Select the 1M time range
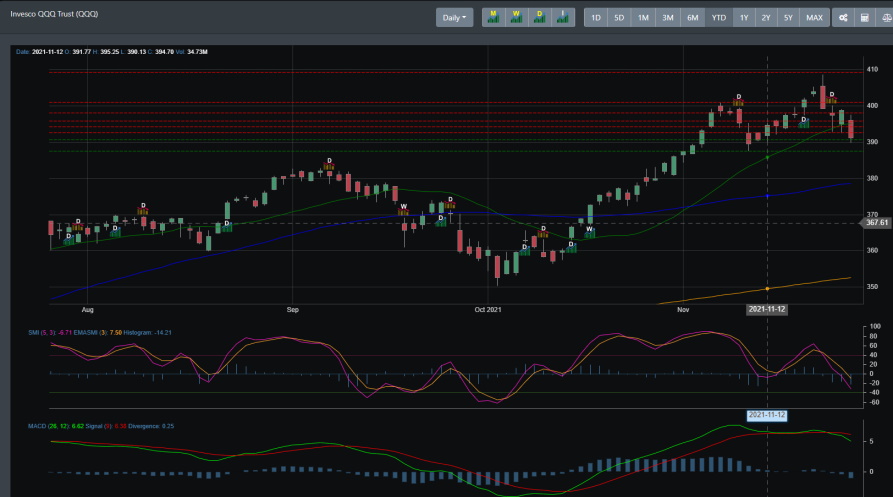The width and height of the screenshot is (893, 497). (643, 18)
